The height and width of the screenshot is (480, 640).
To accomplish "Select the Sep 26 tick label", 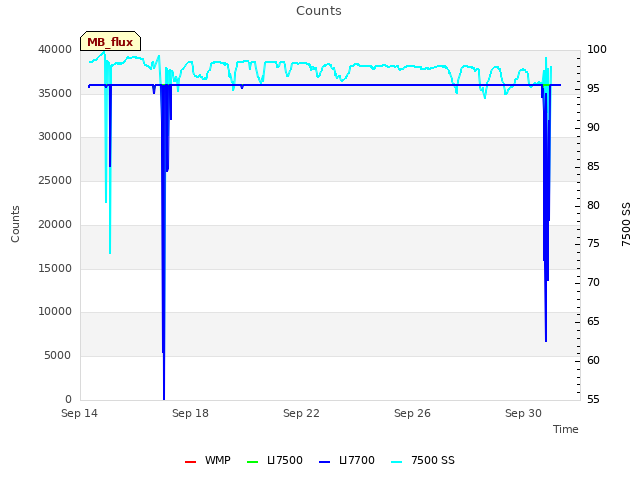I will 412,413.
